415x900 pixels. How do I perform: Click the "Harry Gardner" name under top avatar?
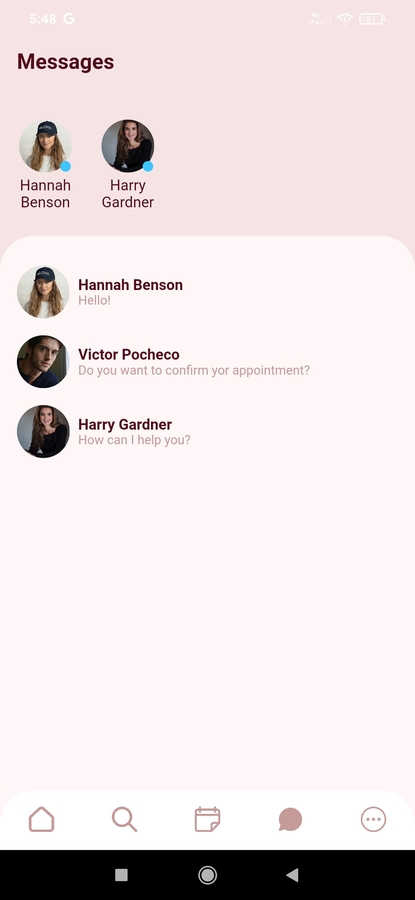[x=127, y=193]
